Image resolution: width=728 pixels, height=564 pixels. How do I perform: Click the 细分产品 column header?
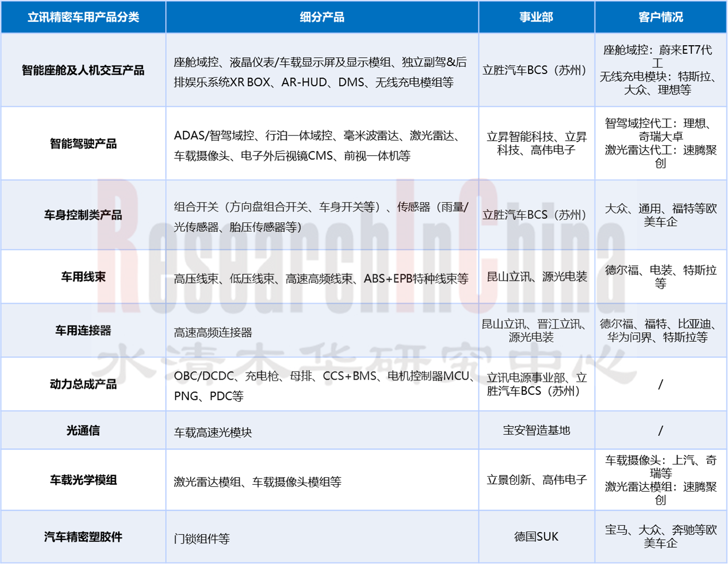322,17
